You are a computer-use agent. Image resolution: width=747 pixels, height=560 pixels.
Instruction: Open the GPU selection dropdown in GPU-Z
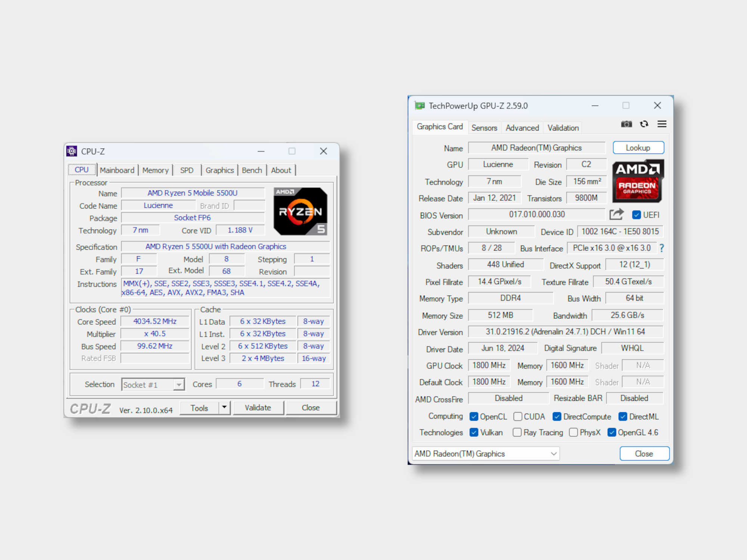pos(486,454)
